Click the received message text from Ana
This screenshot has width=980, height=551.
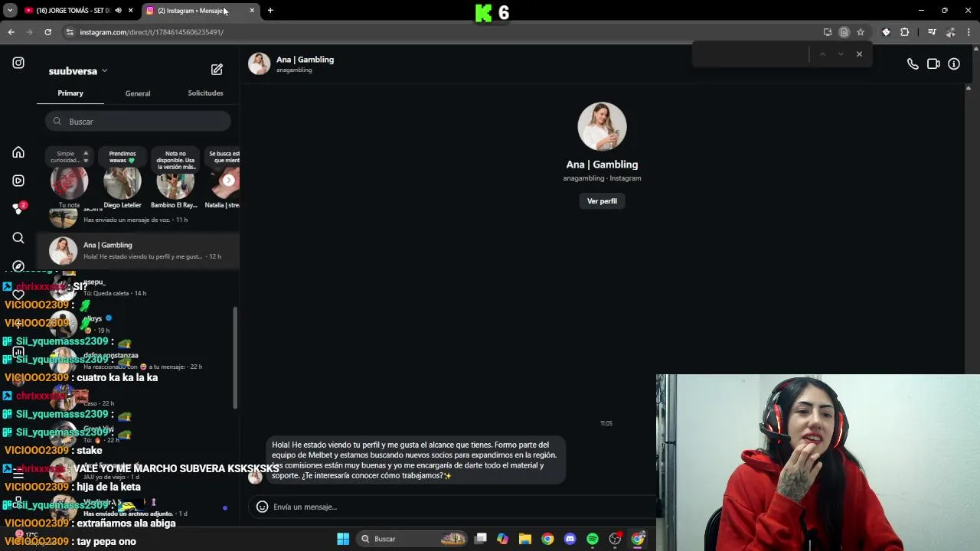tap(414, 460)
